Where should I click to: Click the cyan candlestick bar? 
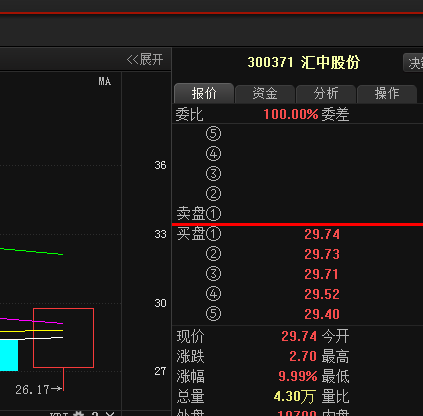tap(9, 355)
